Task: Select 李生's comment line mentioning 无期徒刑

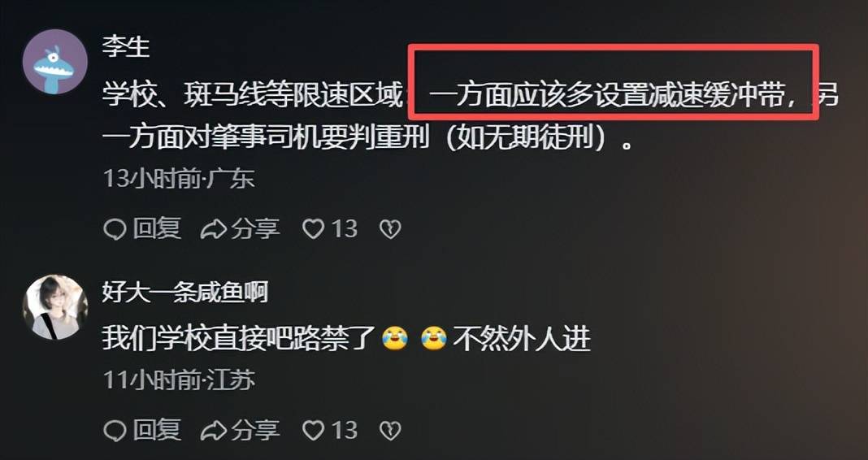Action: (367, 135)
